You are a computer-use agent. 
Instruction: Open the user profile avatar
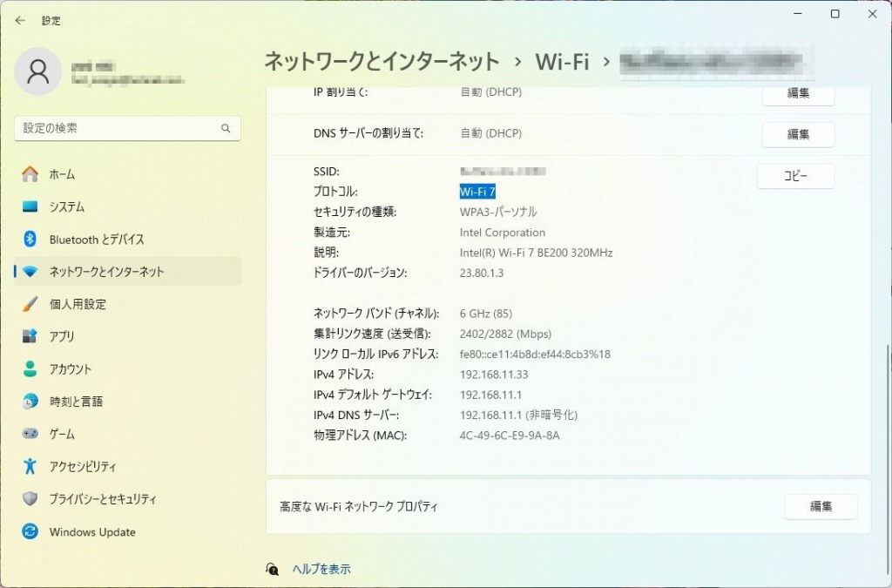[x=38, y=71]
